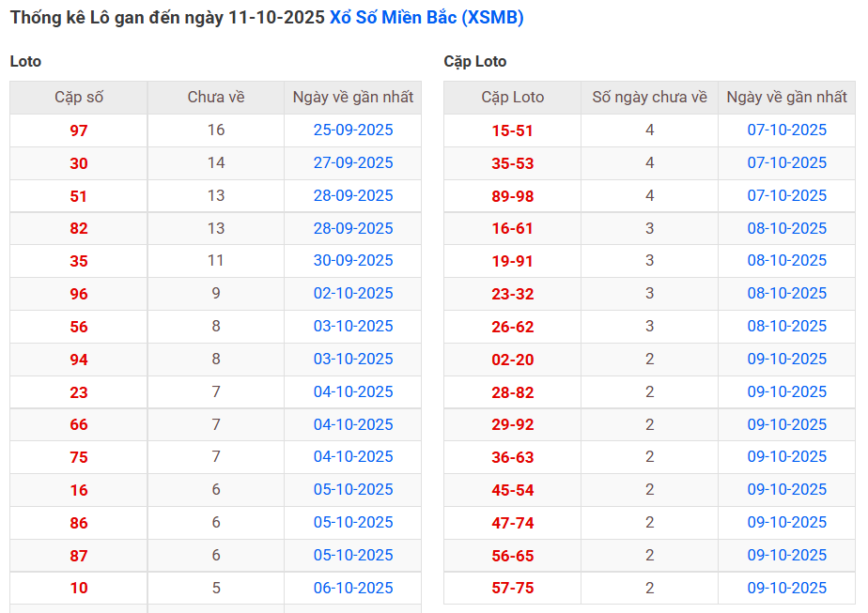Click the 02-10-2025 date link
Image resolution: width=868 pixels, height=613 pixels.
coord(353,294)
